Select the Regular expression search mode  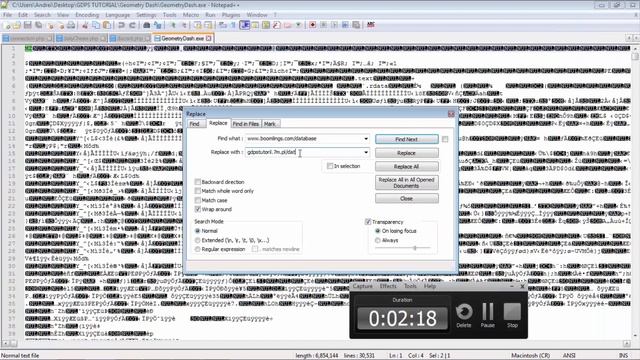point(198,249)
